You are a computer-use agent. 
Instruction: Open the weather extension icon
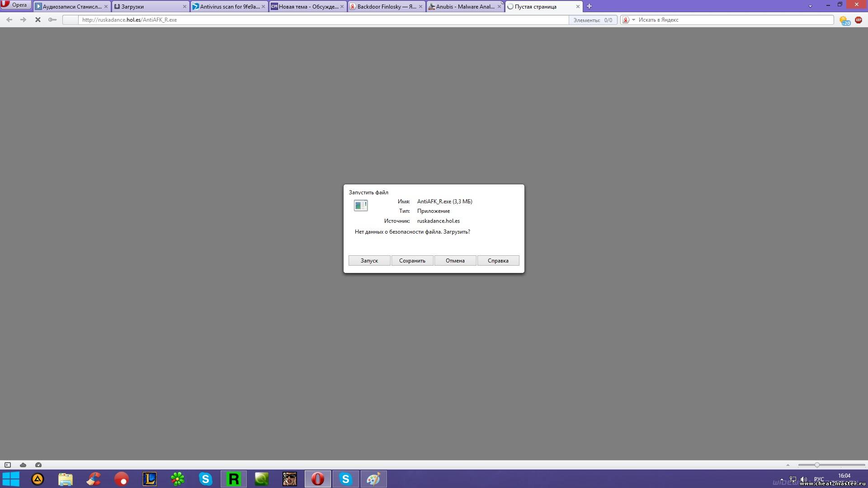click(844, 20)
